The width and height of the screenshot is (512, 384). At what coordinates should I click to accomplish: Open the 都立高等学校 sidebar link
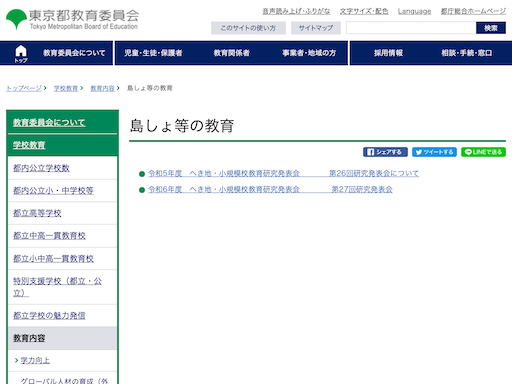[37, 213]
